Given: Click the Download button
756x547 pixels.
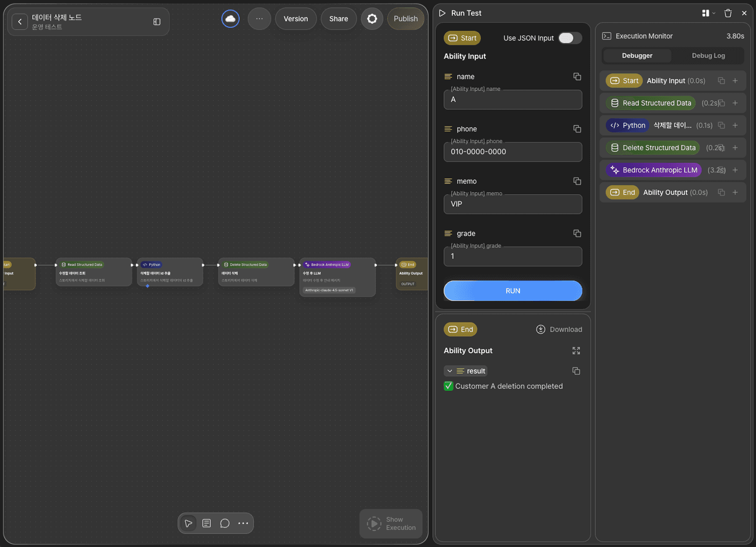Looking at the screenshot, I should [x=559, y=329].
